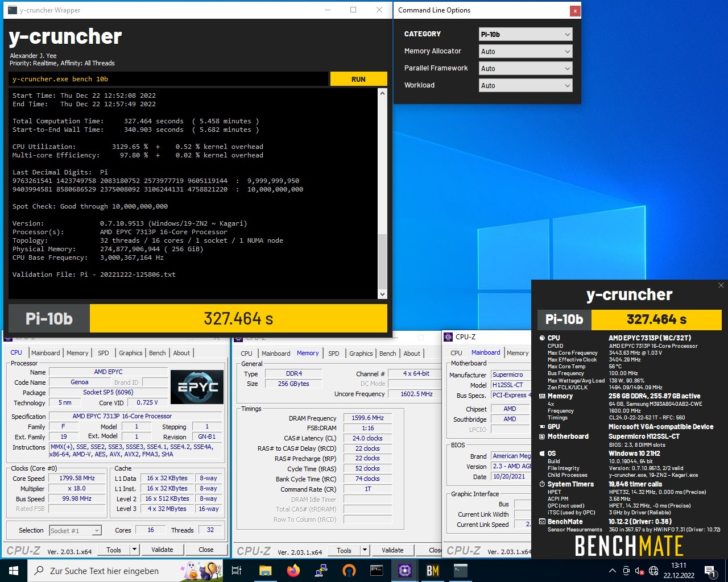The height and width of the screenshot is (582, 728).
Task: Click the yellow RUN button
Action: click(358, 79)
